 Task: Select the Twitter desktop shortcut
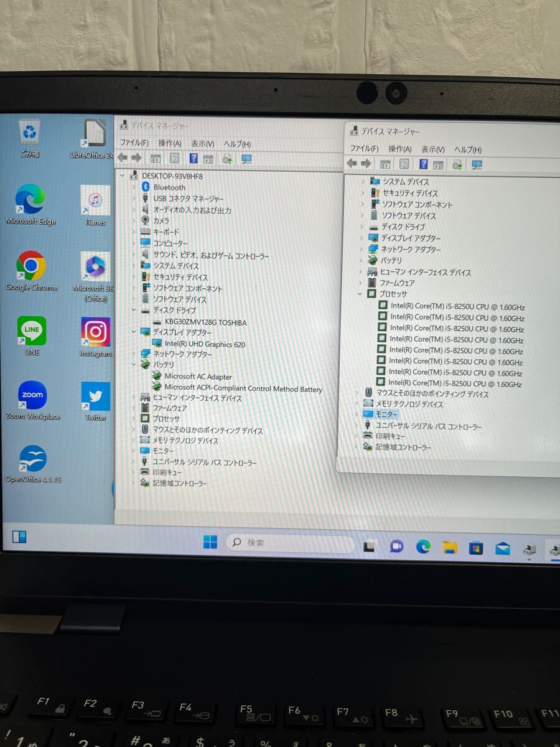click(x=95, y=402)
